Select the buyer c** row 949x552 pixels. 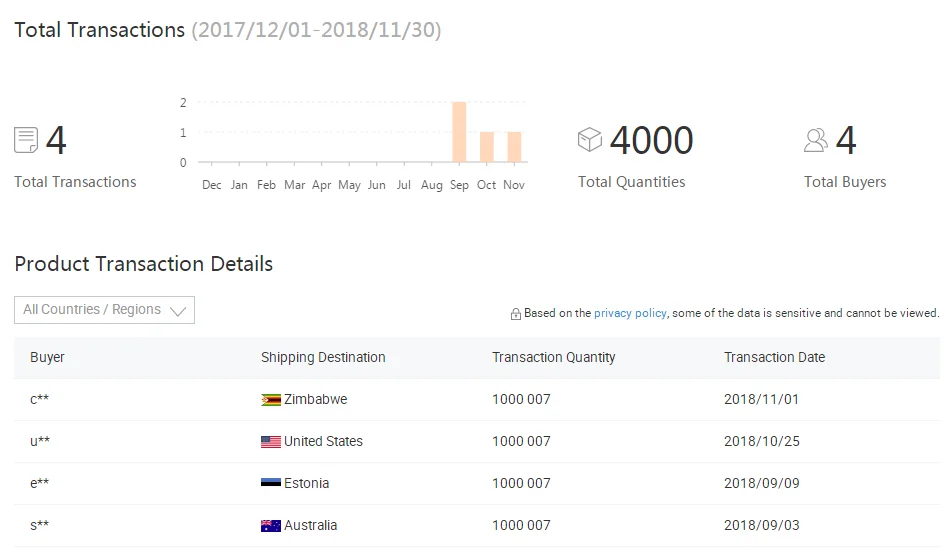477,399
